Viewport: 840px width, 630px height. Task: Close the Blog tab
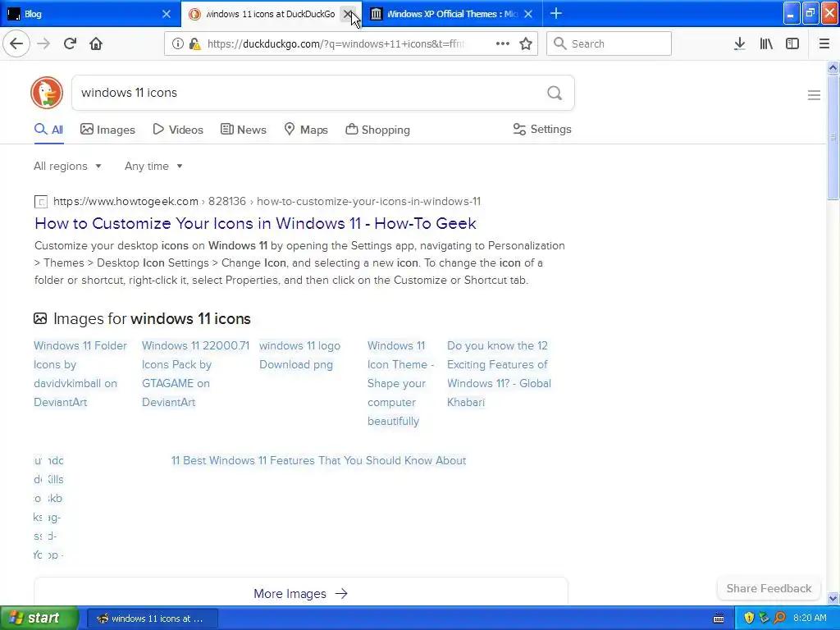167,14
